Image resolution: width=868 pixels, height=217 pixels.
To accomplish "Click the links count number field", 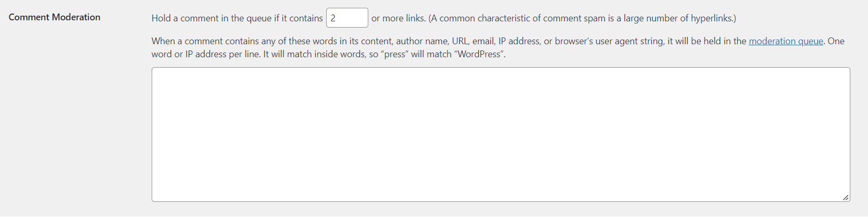I will point(346,18).
